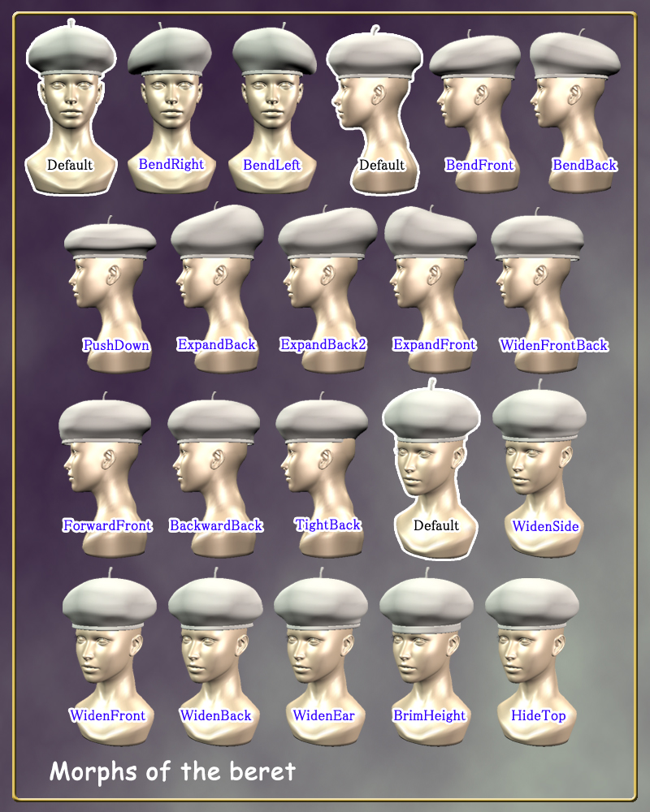Click the WidenBack morph label
Viewport: 650px width, 812px height.
click(215, 715)
